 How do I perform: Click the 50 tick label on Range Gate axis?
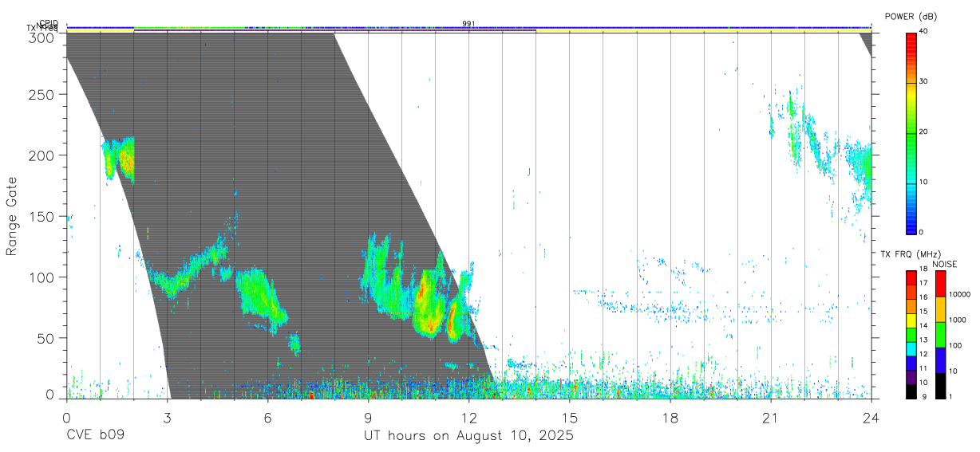click(x=45, y=339)
